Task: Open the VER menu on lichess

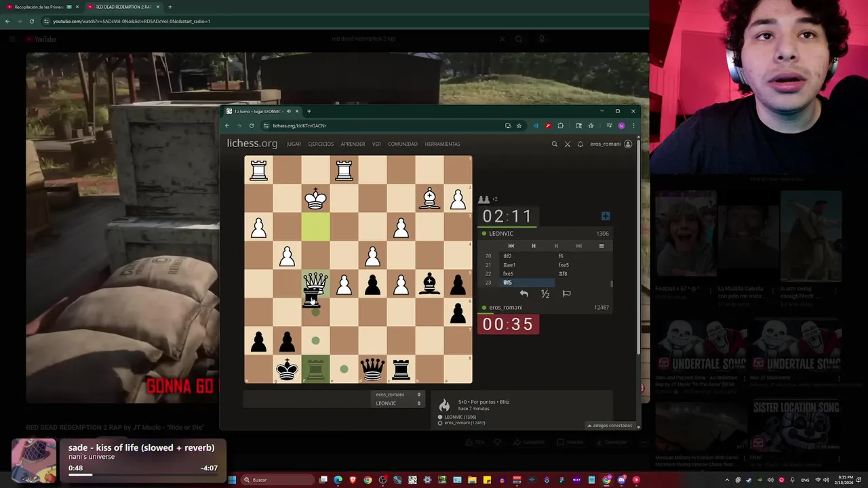Action: coord(376,144)
